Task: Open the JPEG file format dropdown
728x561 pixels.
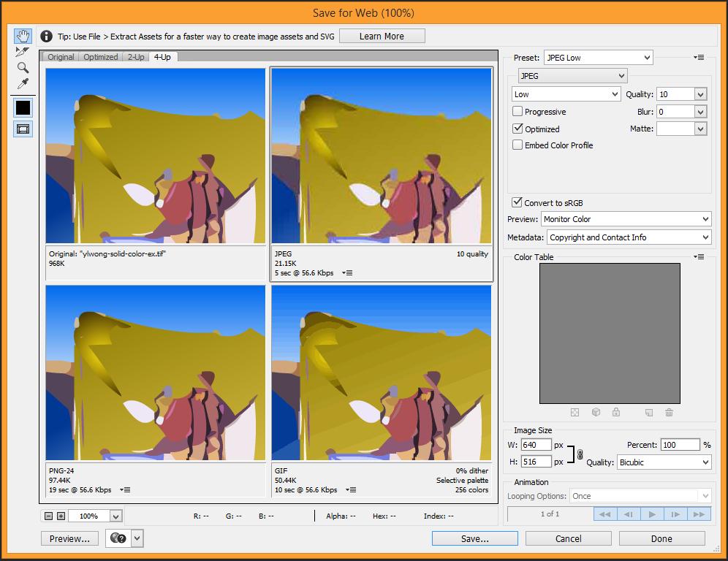Action: 572,76
